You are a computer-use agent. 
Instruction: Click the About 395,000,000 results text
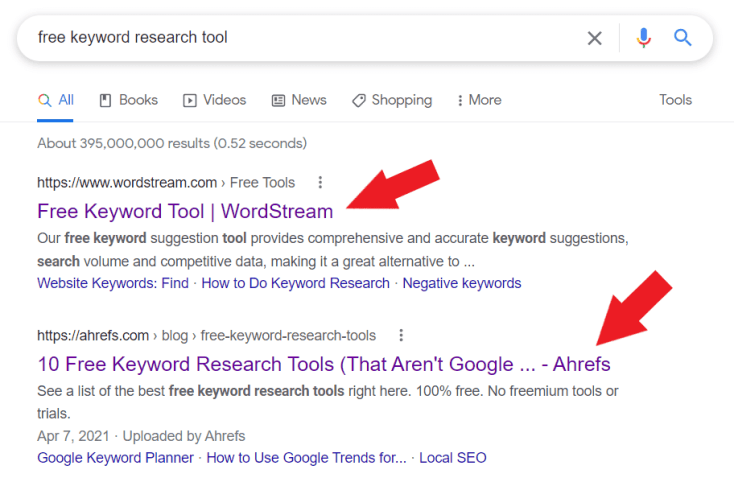click(172, 143)
